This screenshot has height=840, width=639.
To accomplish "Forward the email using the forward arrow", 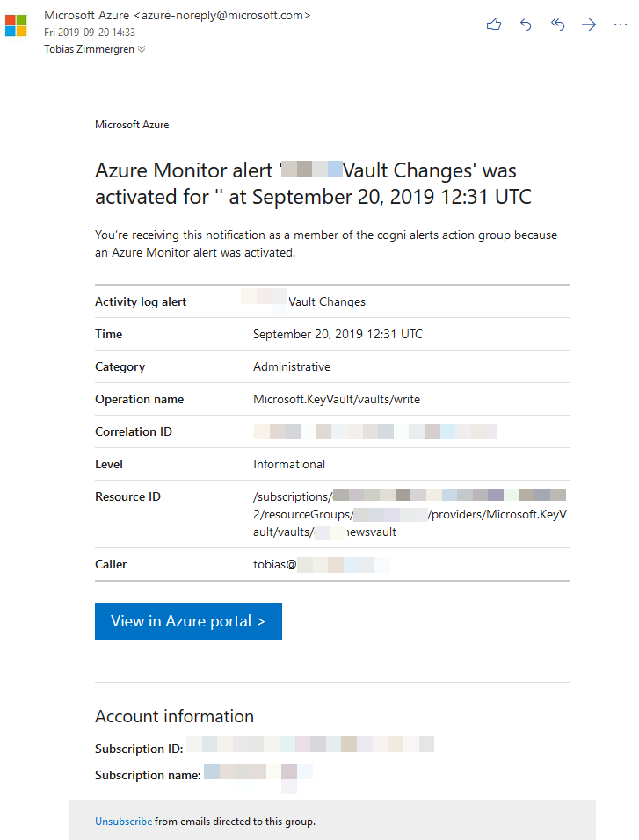I will pos(589,25).
